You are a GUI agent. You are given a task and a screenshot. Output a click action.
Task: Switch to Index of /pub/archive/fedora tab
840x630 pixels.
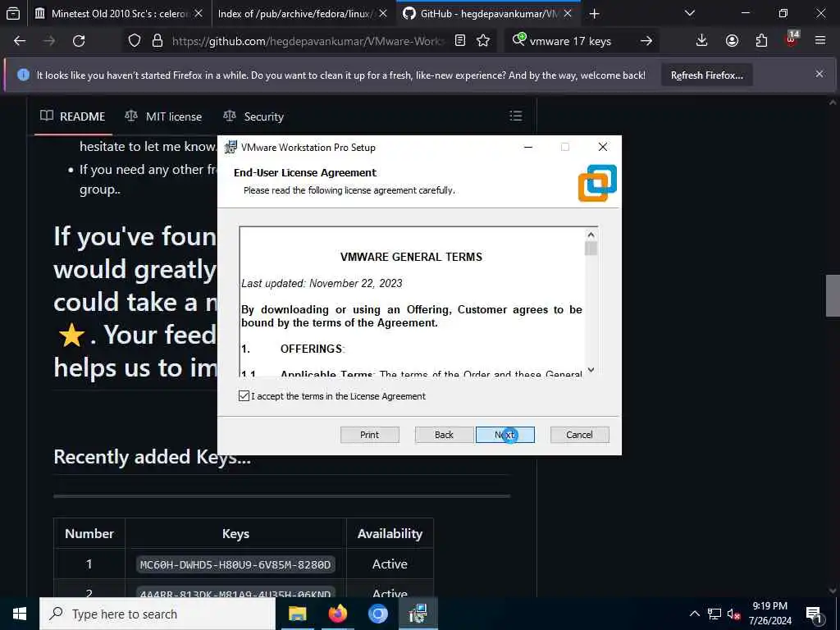point(294,14)
